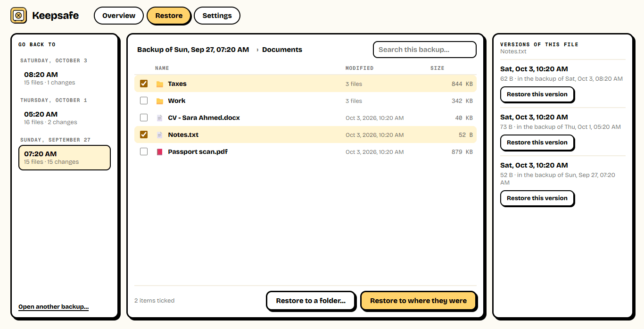The image size is (644, 329).
Task: Click the Keepsafe vault logo icon
Action: [18, 16]
